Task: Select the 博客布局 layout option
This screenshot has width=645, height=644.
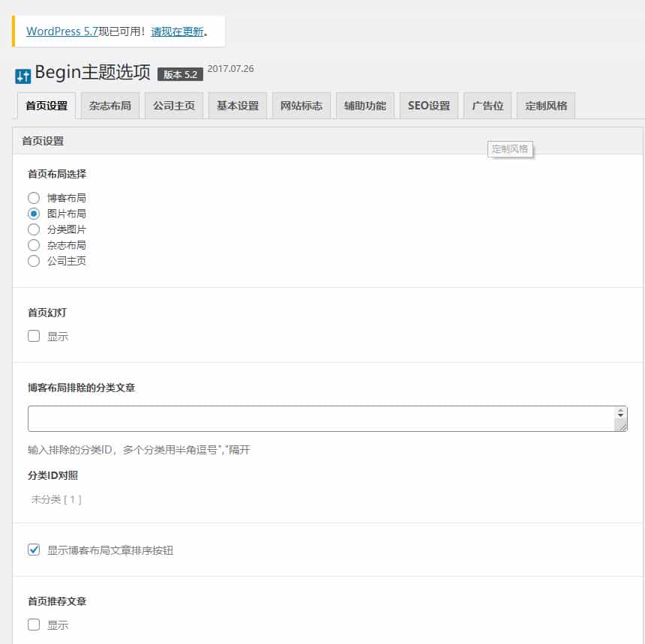Action: tap(34, 197)
